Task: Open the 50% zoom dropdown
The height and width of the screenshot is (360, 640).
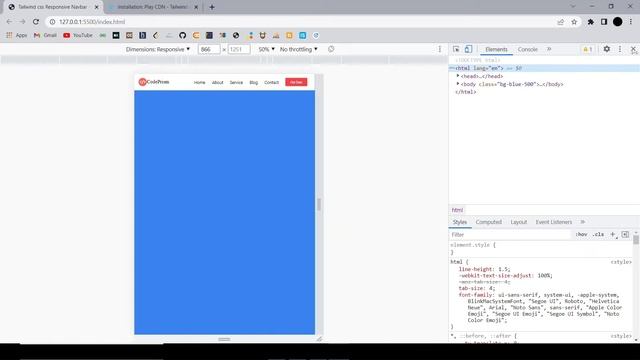Action: (x=266, y=49)
